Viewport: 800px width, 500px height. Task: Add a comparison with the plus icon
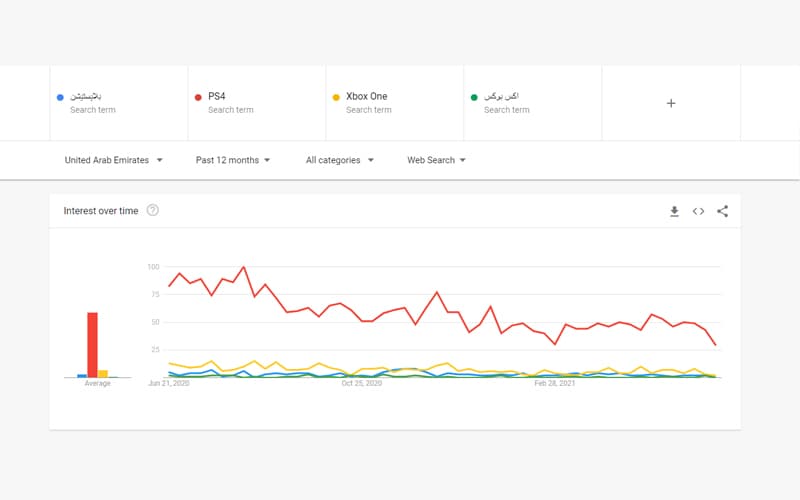click(671, 103)
